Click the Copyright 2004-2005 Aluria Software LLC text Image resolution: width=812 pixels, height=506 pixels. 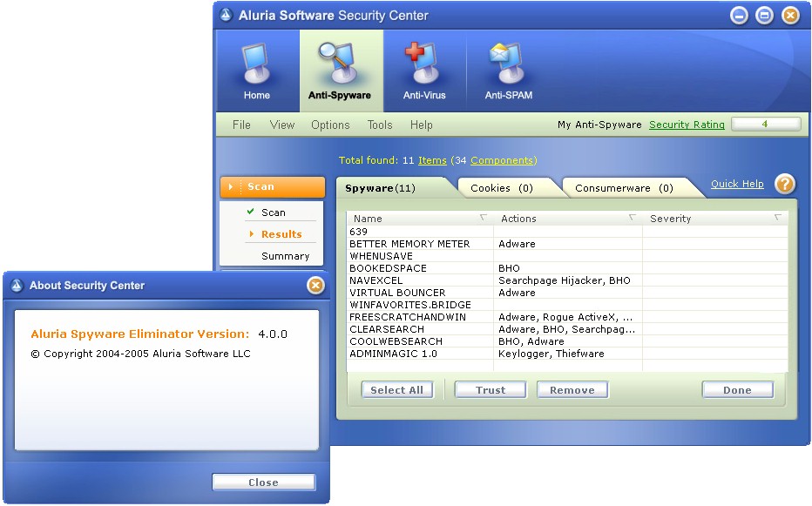coord(140,354)
